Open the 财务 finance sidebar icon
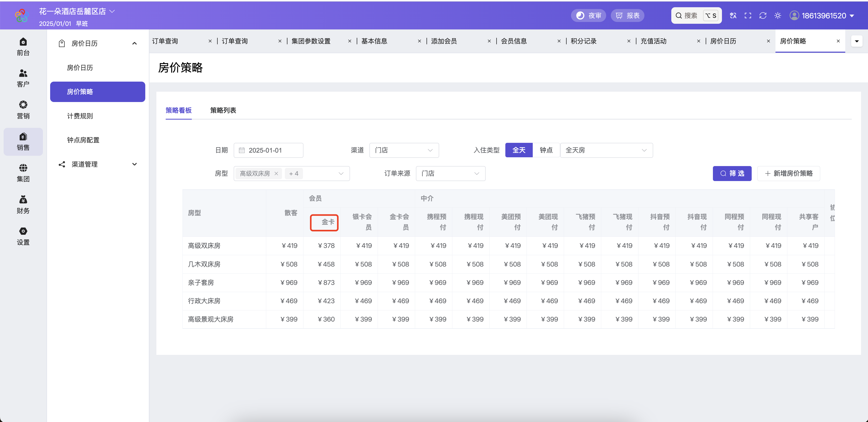The image size is (868, 422). (x=23, y=205)
